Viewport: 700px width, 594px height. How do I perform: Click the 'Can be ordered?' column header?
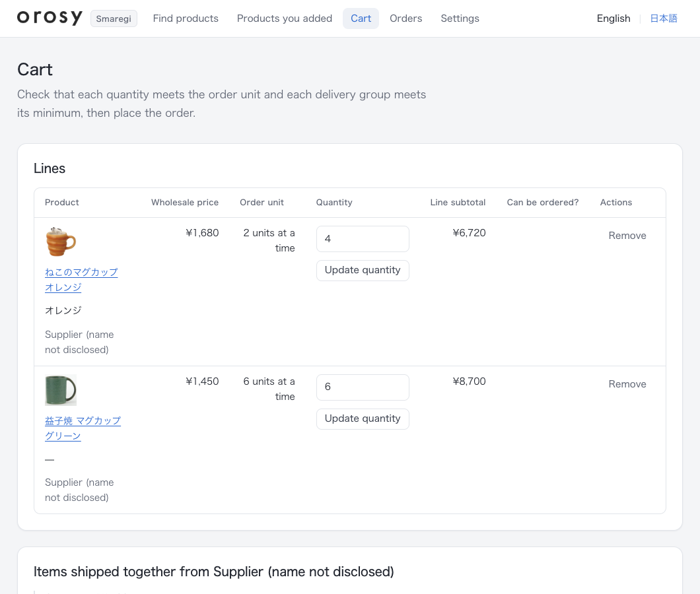pyautogui.click(x=542, y=202)
